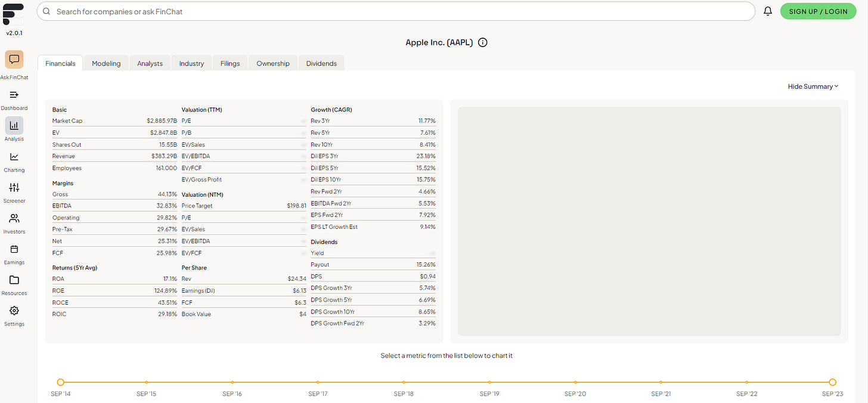Click the notifications bell icon
Image resolution: width=868 pixels, height=403 pixels.
(768, 11)
